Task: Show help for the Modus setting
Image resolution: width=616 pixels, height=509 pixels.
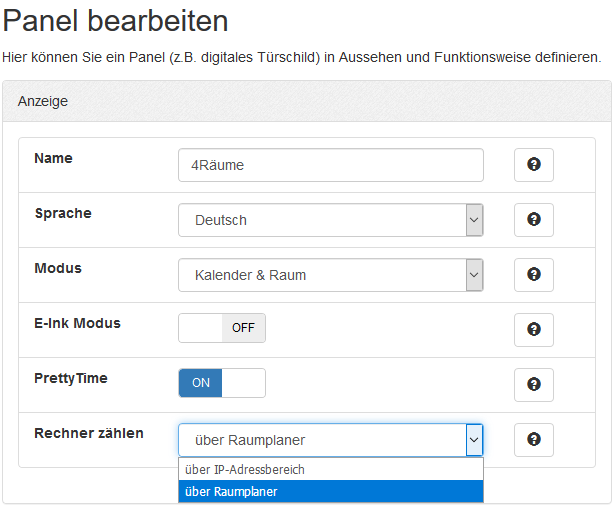Action: click(x=533, y=275)
